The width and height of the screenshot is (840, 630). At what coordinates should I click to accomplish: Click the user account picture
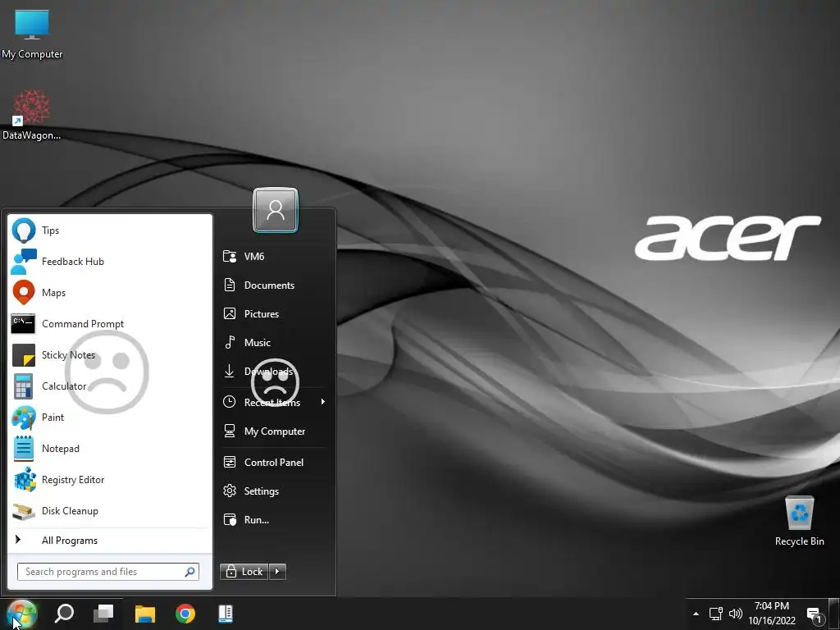click(x=276, y=210)
